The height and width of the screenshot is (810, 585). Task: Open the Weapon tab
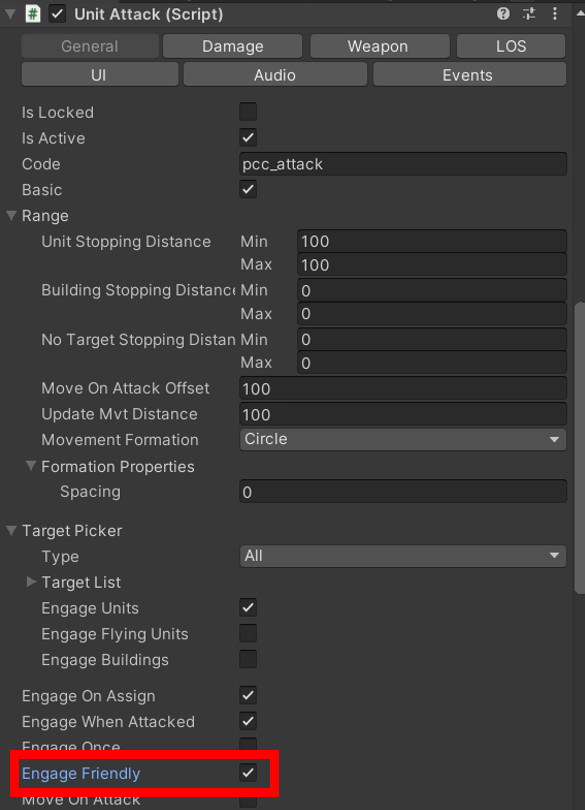(379, 45)
